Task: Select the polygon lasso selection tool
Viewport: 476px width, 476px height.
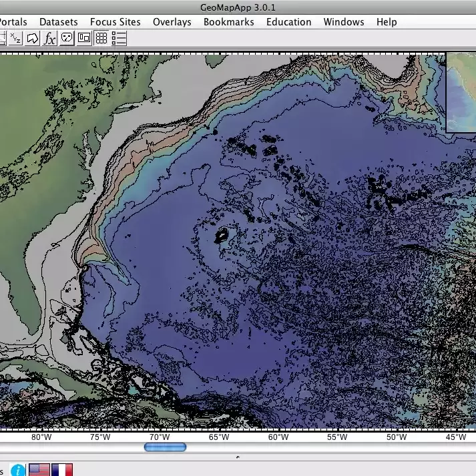Action: (32, 38)
